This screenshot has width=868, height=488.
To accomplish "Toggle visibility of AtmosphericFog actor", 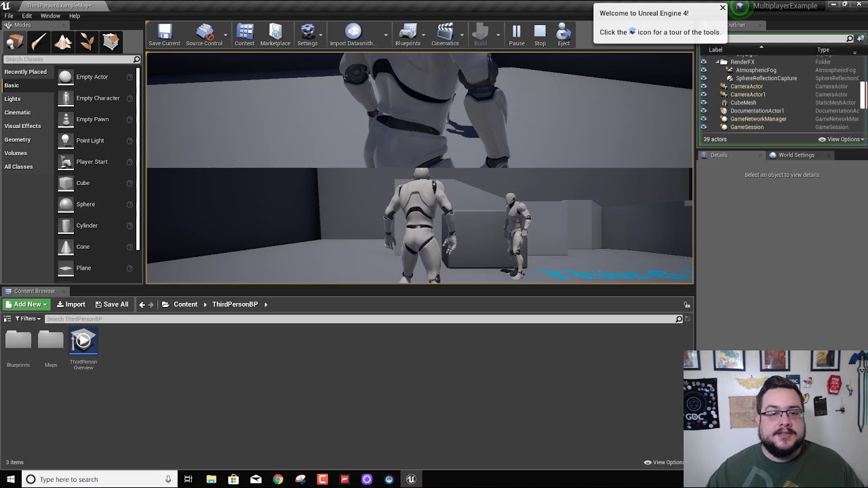I will [703, 70].
